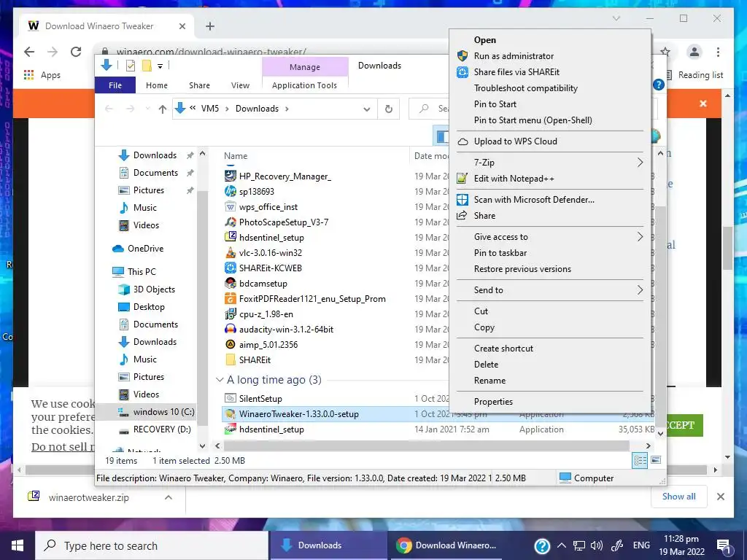Open the notification center icon
The image size is (747, 560).
coord(724,545)
